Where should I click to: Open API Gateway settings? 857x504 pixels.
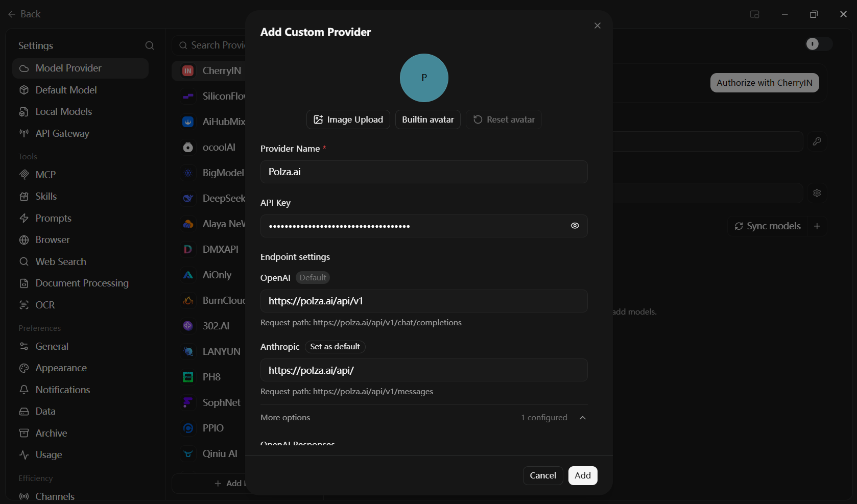(80, 134)
